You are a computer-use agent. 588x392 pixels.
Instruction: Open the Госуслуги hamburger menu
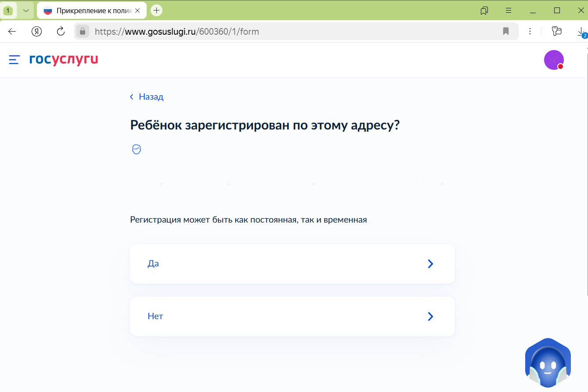[x=14, y=60]
